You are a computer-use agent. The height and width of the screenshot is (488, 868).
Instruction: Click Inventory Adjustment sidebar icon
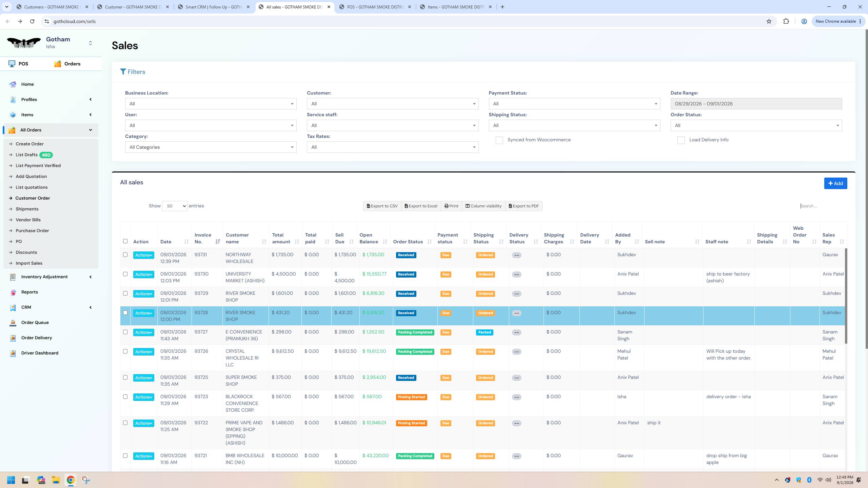click(x=13, y=277)
